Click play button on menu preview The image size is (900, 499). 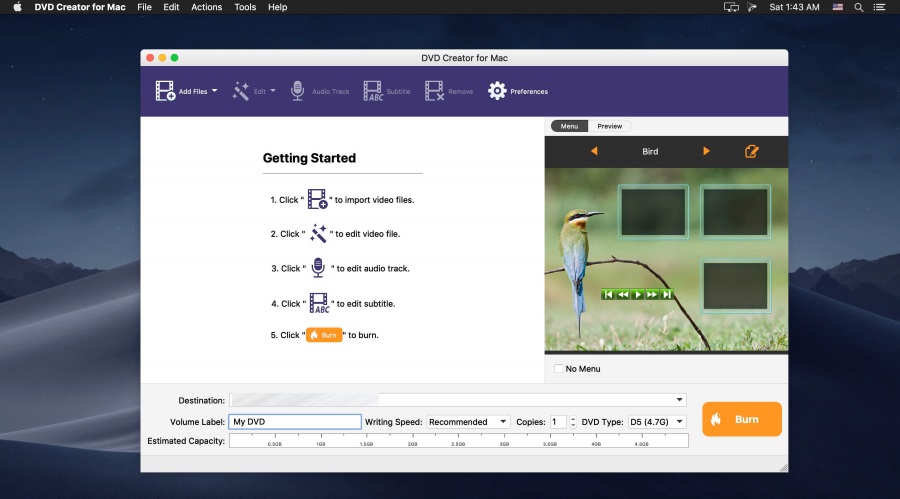click(x=638, y=295)
